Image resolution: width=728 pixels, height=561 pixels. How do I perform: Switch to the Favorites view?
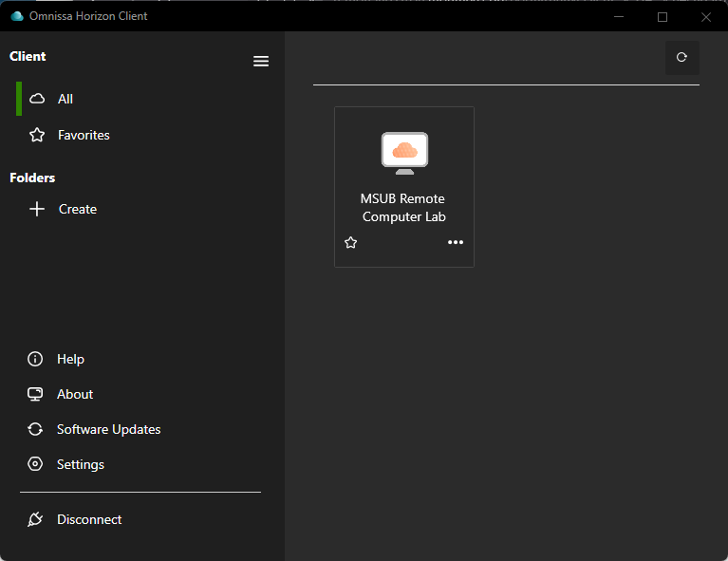[84, 135]
